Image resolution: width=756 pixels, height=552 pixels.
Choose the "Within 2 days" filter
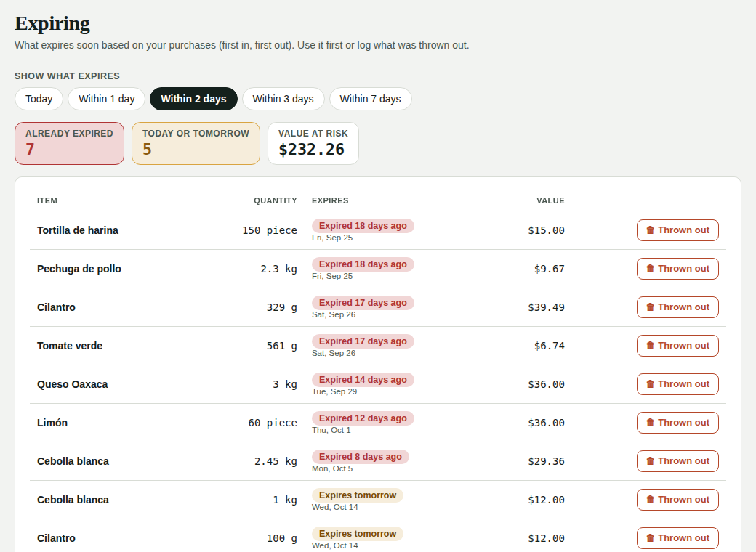coord(193,99)
